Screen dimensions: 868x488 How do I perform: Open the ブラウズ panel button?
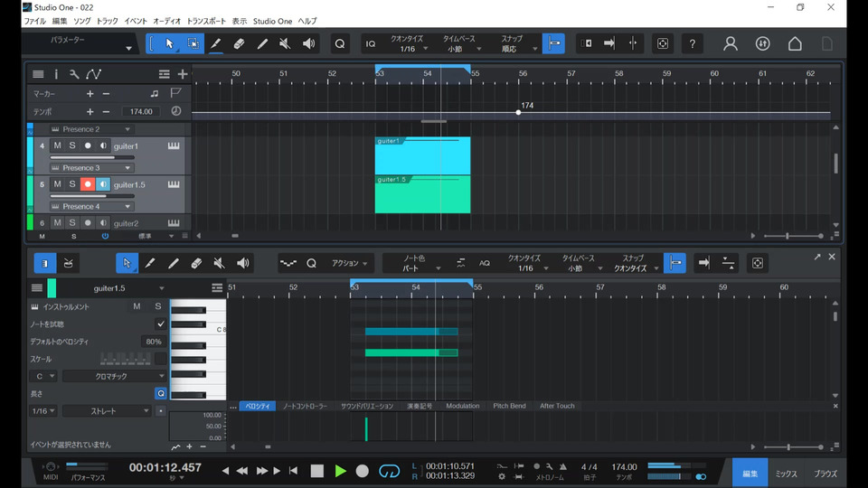point(825,474)
